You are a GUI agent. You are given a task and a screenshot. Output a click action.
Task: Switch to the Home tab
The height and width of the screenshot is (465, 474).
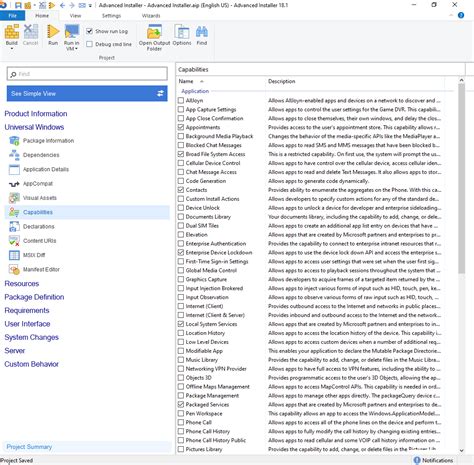tap(42, 16)
